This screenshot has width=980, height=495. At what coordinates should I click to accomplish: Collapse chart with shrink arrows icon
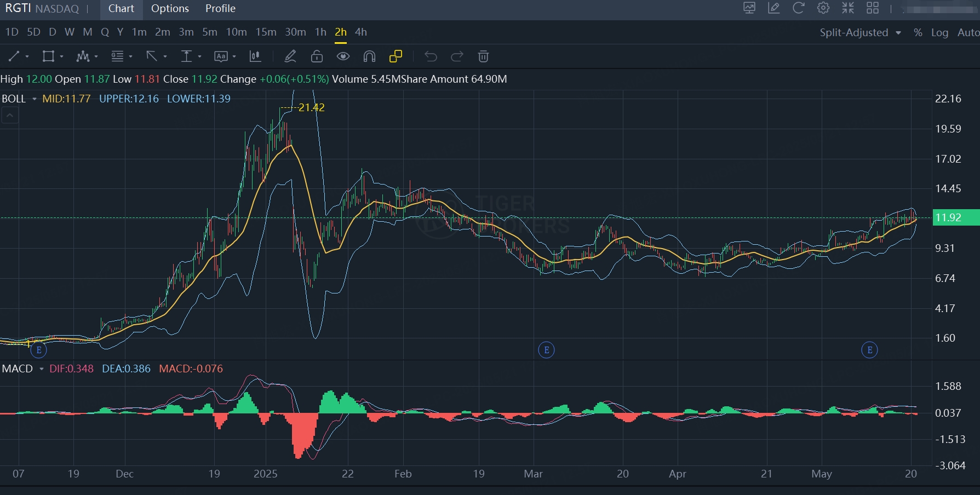coord(848,8)
